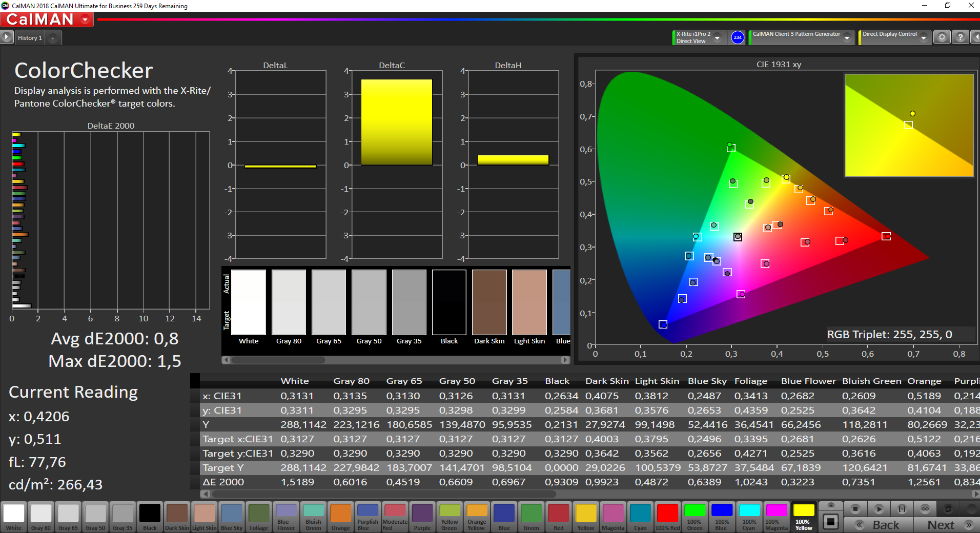This screenshot has width=980, height=533.
Task: Click right arrow of actual/target swatch scrollbar
Action: click(565, 360)
